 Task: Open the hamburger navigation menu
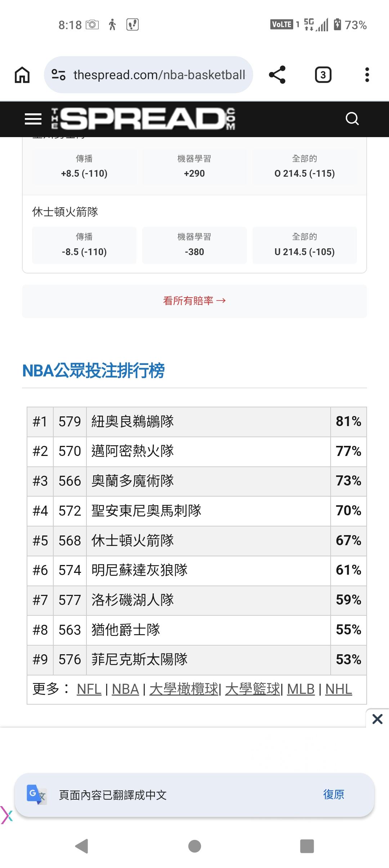pyautogui.click(x=33, y=119)
